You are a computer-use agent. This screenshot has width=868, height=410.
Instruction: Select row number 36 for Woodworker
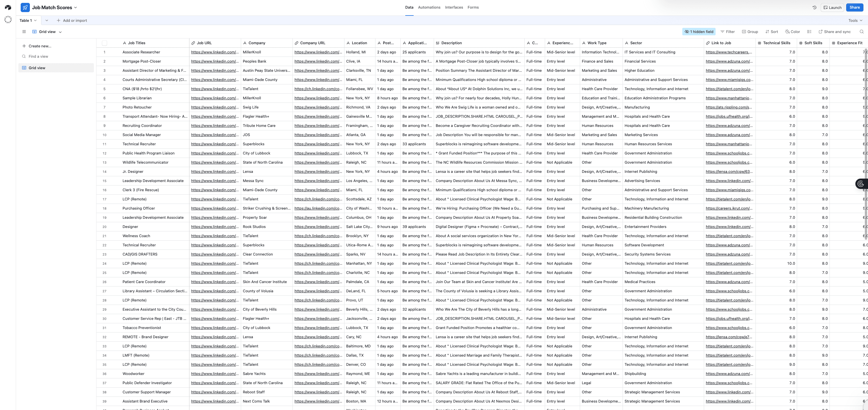coord(104,374)
